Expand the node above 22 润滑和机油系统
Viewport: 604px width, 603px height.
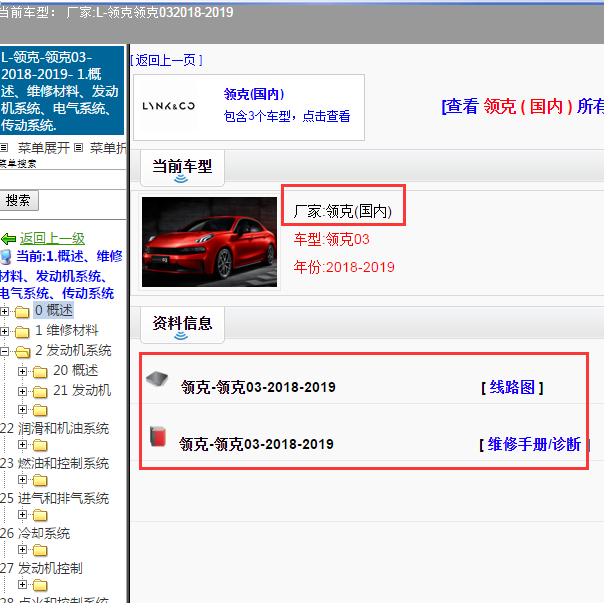coord(22,410)
